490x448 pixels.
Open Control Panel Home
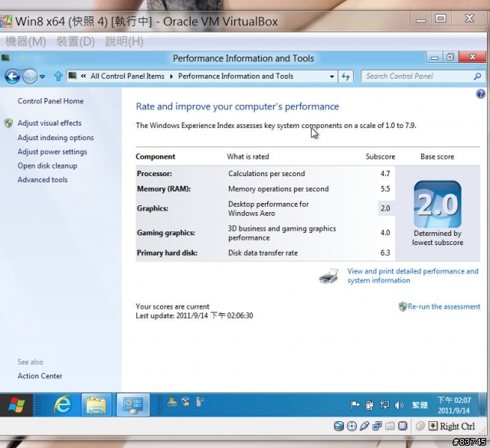51,101
